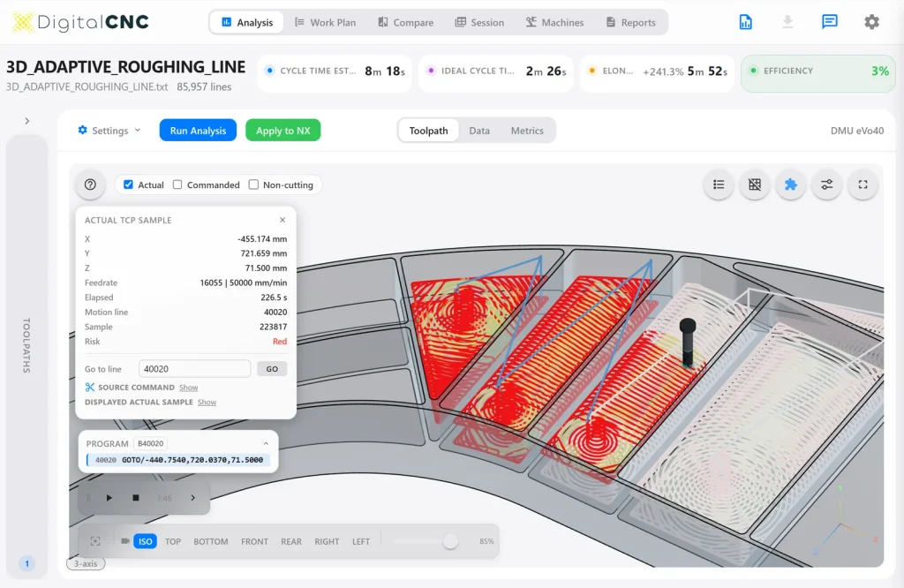The image size is (904, 588).
Task: Expand the left Toolpaths sidebar chevron
Action: [x=26, y=121]
